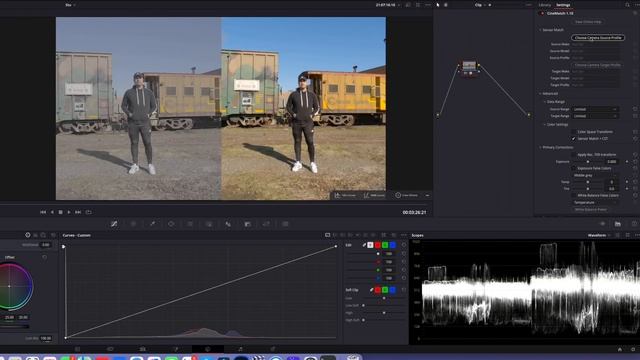Select blue channel in Edit row
This screenshot has width=640, height=360.
tap(392, 245)
